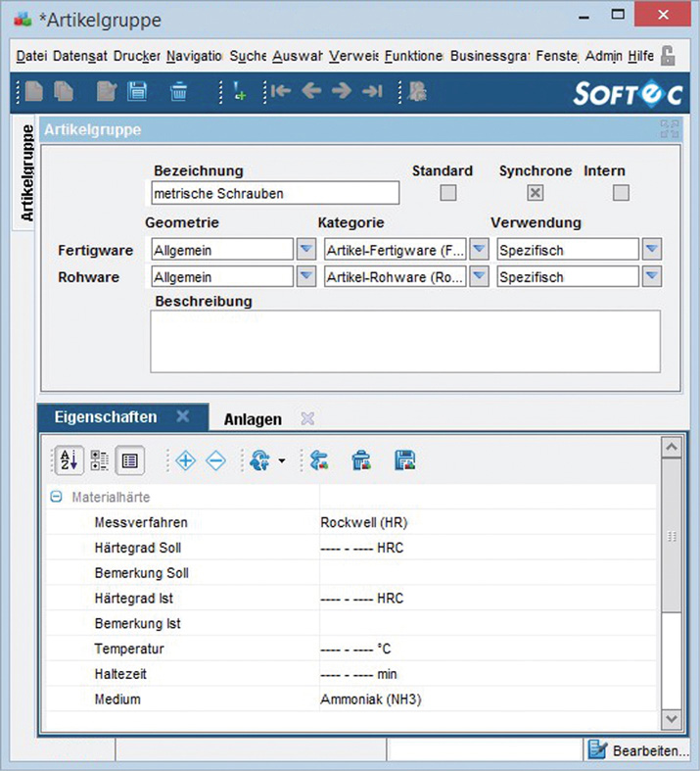Click the new document toolbar icon
Viewport: 700px width, 771px height.
click(x=33, y=91)
